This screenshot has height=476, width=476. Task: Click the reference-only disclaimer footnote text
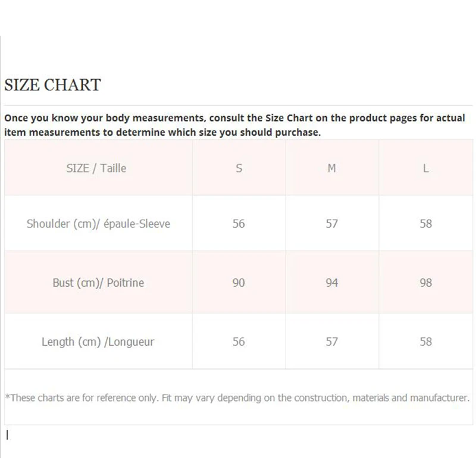(237, 397)
